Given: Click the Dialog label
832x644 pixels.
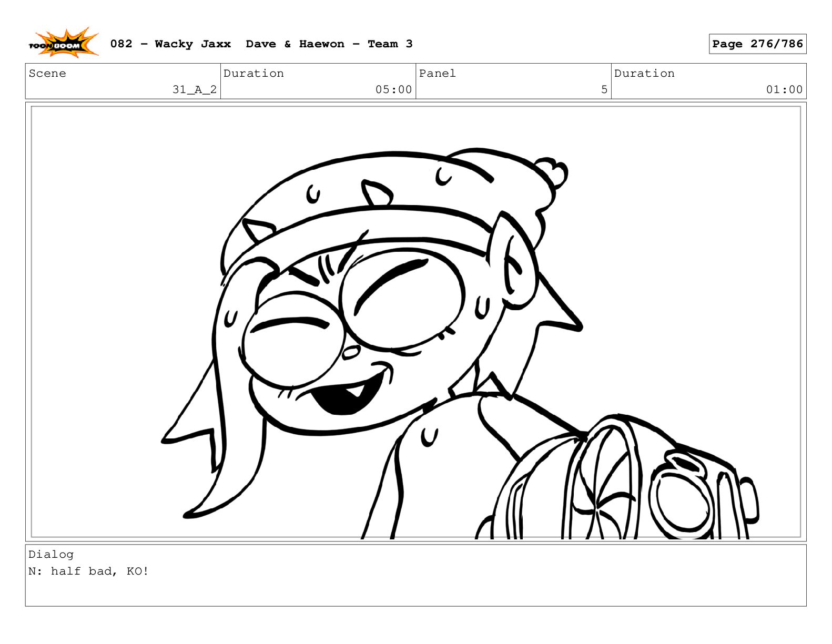Looking at the screenshot, I should point(51,555).
